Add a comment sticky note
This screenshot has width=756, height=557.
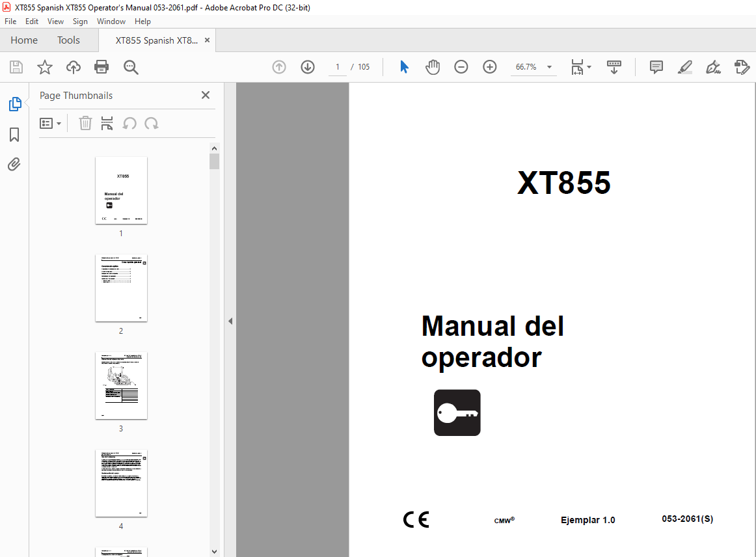click(x=656, y=67)
